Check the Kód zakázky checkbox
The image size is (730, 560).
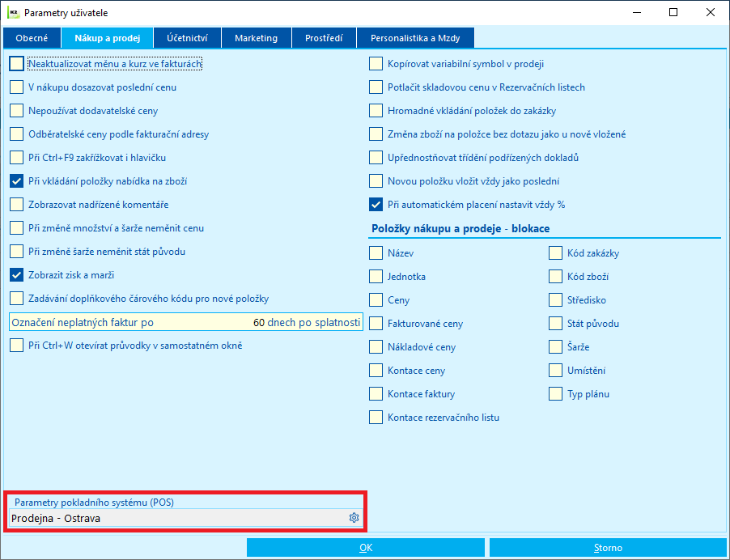[x=555, y=253]
